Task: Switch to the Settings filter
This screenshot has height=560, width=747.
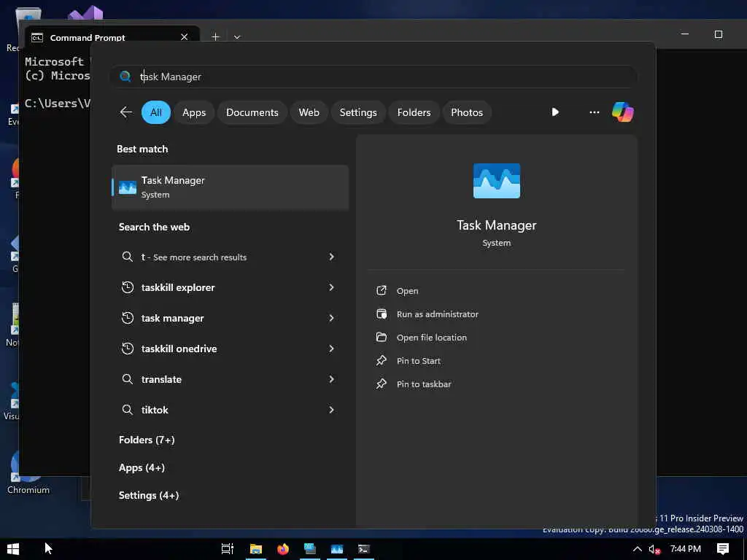Action: (x=357, y=112)
